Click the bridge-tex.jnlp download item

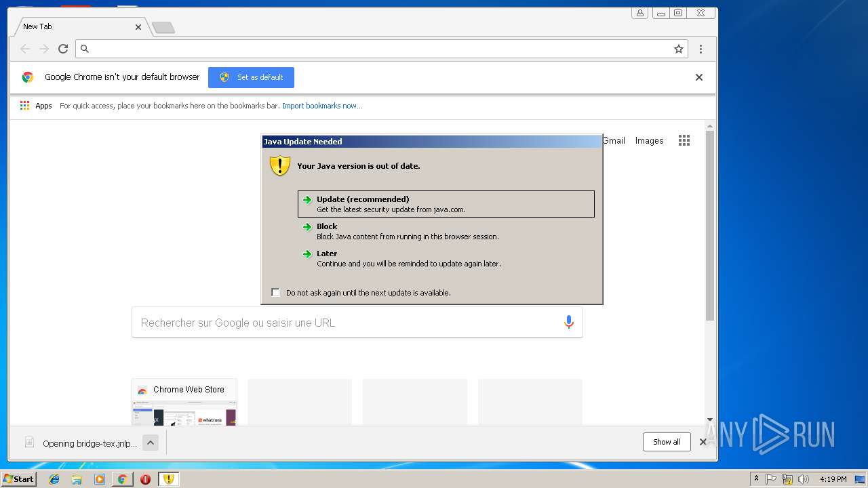point(81,443)
